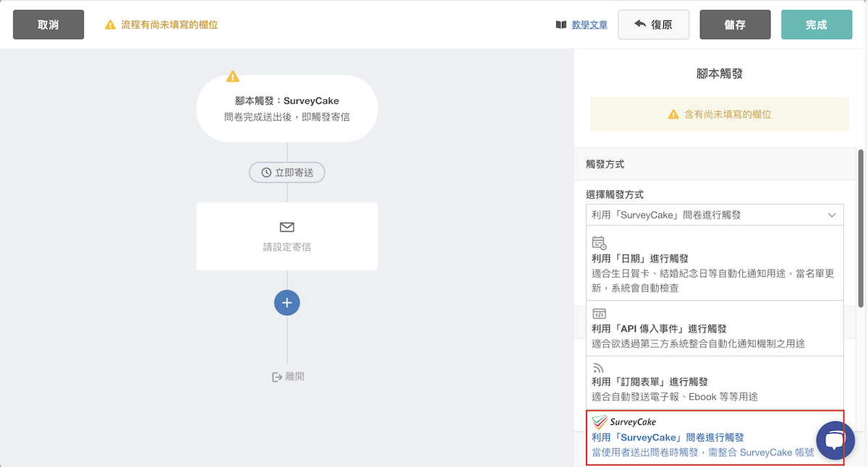The height and width of the screenshot is (467, 868).
Task: Click the 觸發方式 section header
Action: click(716, 165)
